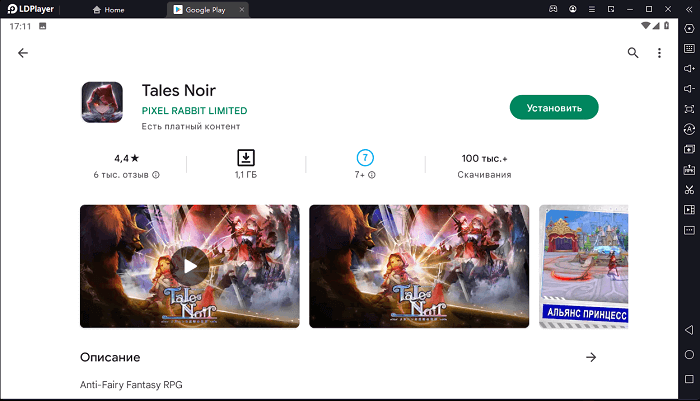Screen dimensions: 700x401
Task: Take a screenshot with the scissors icon
Action: click(x=689, y=190)
